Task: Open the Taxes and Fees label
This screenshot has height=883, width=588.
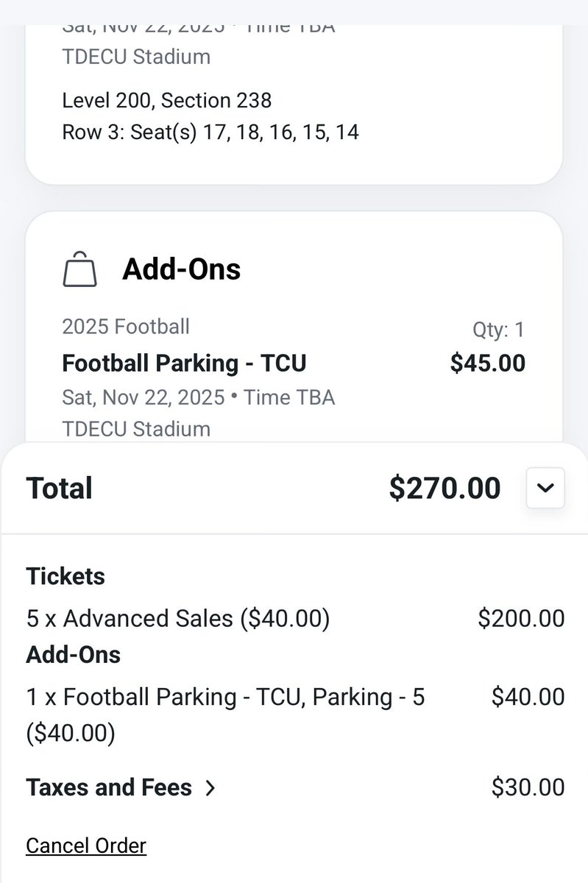Action: [109, 787]
